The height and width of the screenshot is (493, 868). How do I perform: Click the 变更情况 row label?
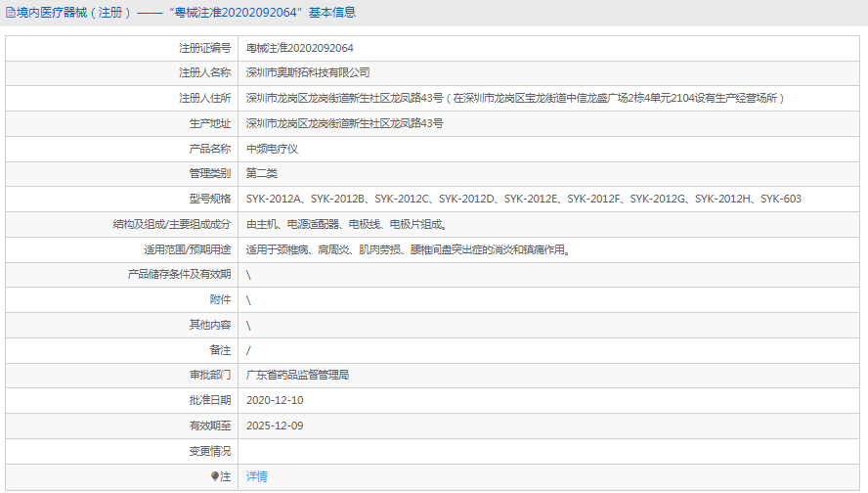pyautogui.click(x=210, y=451)
